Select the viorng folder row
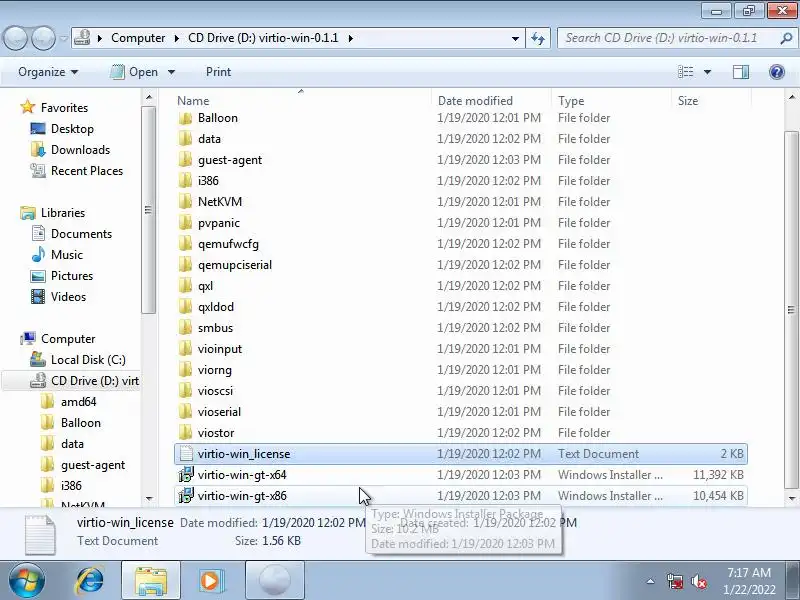 coord(461,369)
